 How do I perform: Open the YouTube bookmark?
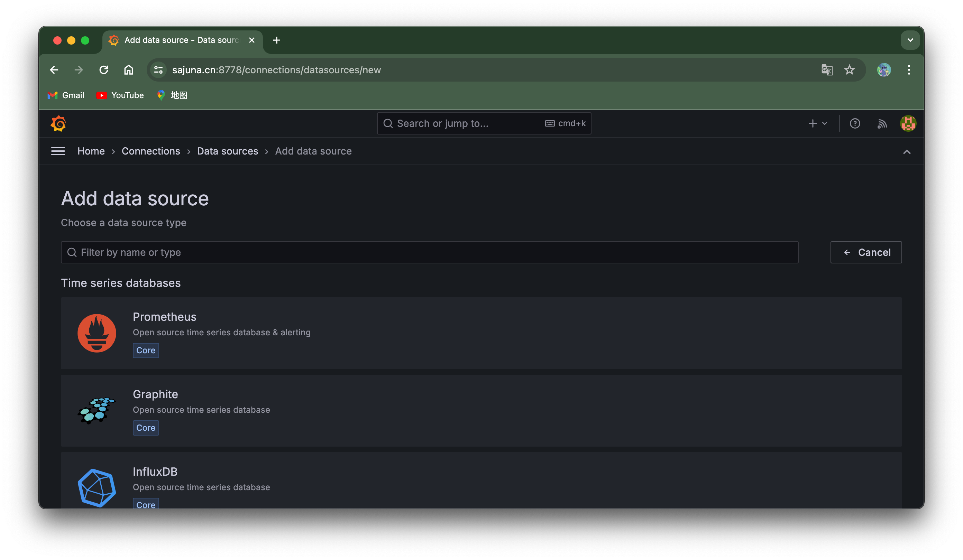120,95
